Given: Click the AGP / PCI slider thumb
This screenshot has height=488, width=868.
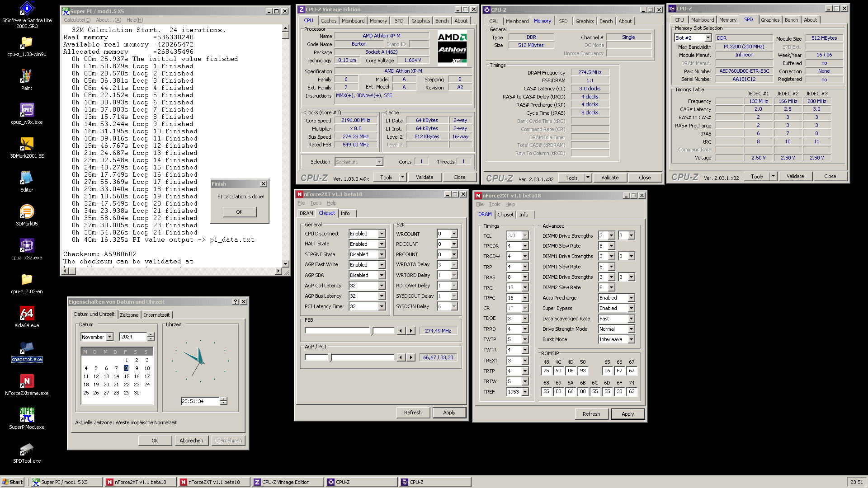Looking at the screenshot, I should tap(330, 358).
